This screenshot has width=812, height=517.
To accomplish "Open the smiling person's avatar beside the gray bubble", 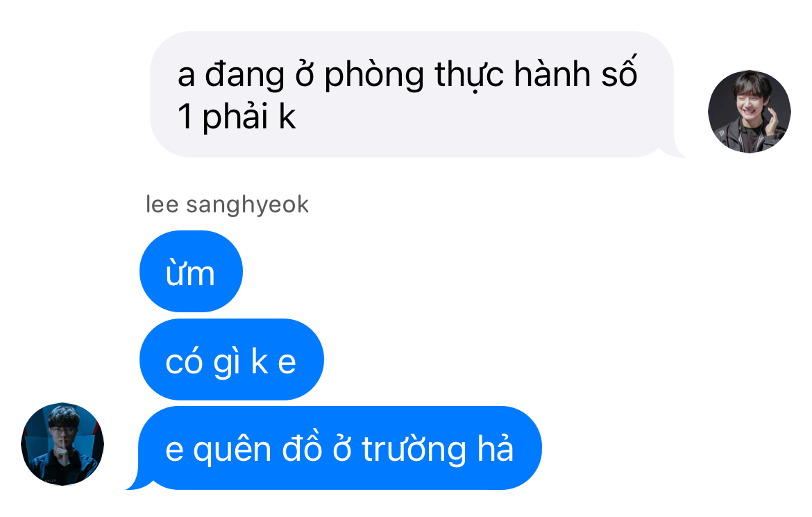I will click(750, 111).
